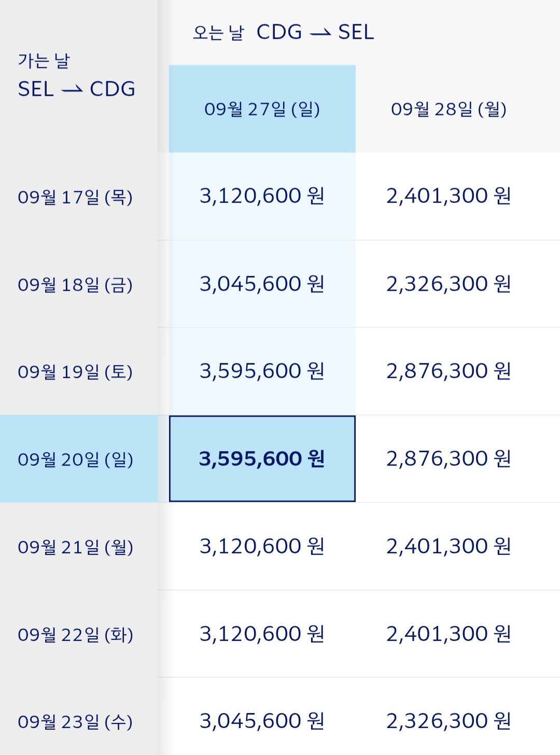560x755 pixels.
Task: Click the 09월 19일 (토) departure row label
Action: pyautogui.click(x=76, y=372)
